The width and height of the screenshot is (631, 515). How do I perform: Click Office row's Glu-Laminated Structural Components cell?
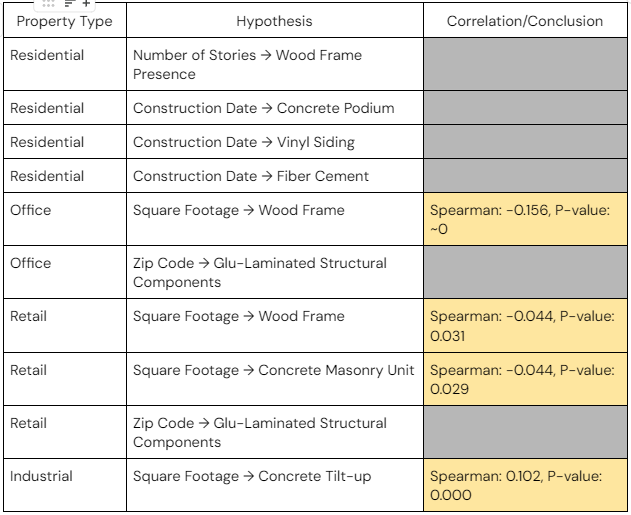pyautogui.click(x=274, y=272)
